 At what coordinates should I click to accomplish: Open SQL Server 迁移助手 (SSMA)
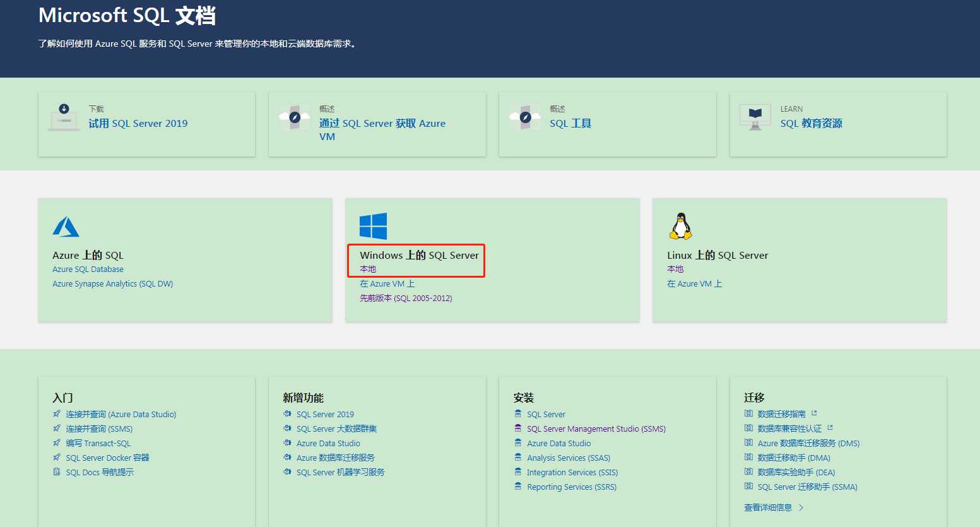(807, 487)
